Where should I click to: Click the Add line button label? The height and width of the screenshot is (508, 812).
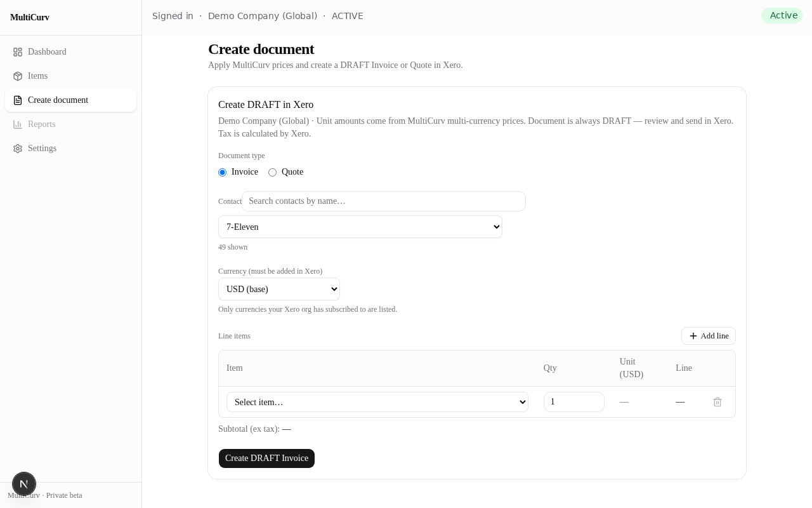click(x=714, y=336)
